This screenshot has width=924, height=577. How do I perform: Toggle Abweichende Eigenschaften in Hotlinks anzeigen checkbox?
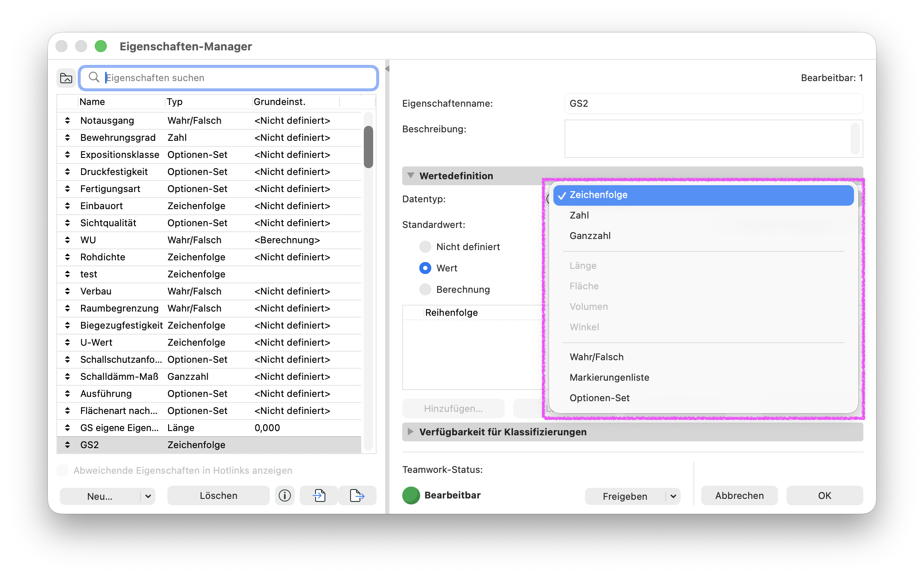coord(63,470)
